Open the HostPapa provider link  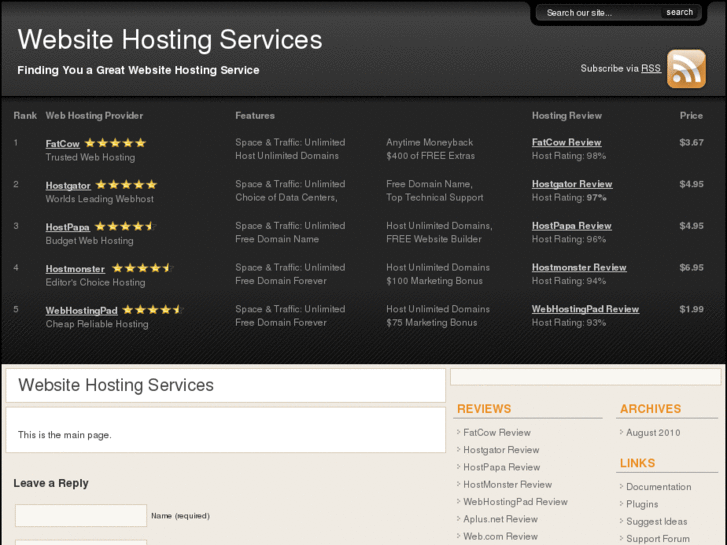point(68,227)
